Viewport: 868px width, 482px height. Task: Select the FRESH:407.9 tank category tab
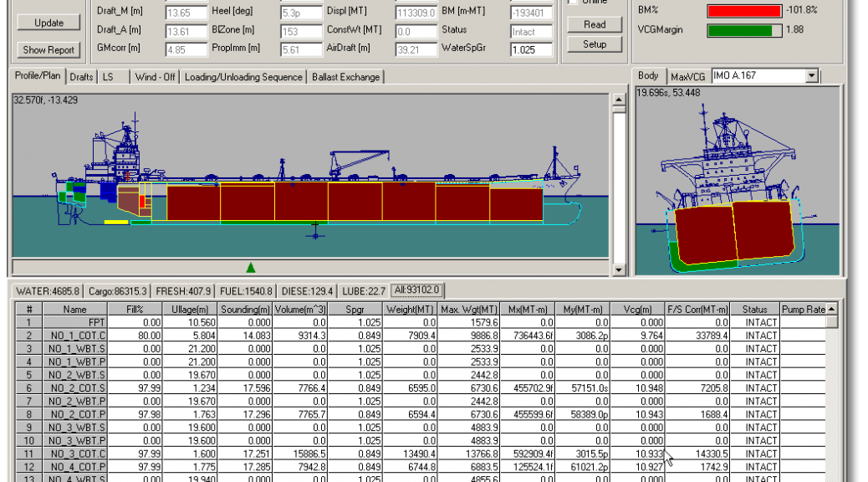[183, 291]
